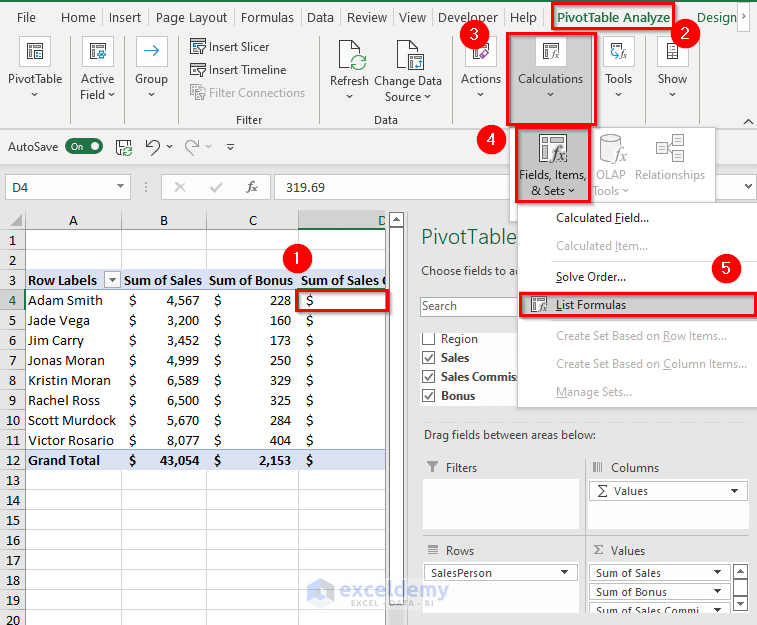Open Customize Quick Access Toolbar dropdown

(230, 147)
